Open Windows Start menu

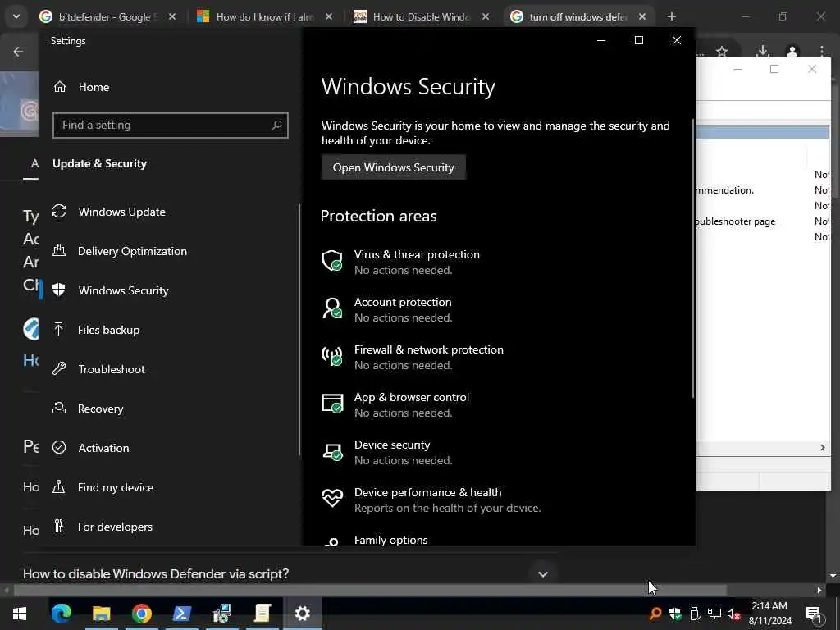(20, 614)
